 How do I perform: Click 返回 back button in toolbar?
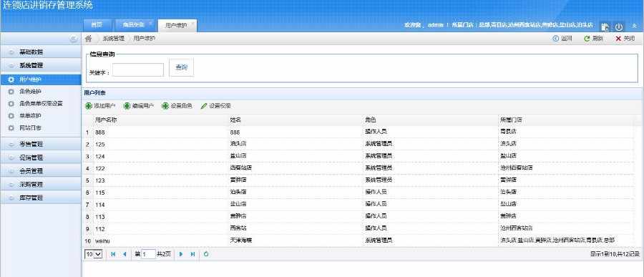(562, 39)
